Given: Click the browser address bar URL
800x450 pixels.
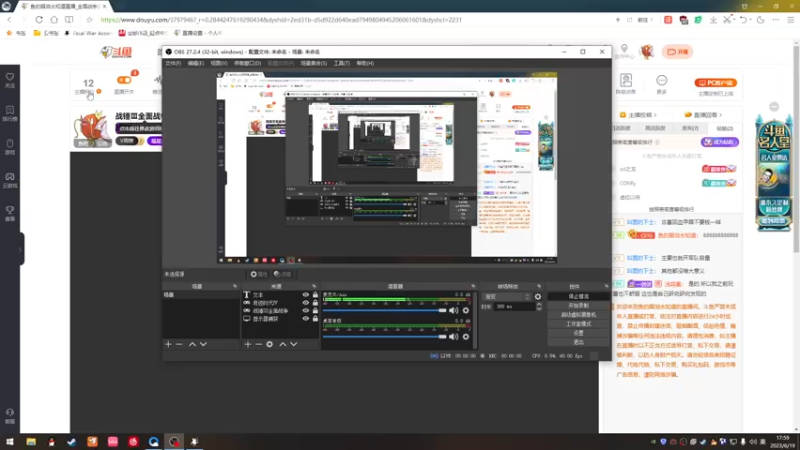Looking at the screenshot, I should click(x=281, y=20).
